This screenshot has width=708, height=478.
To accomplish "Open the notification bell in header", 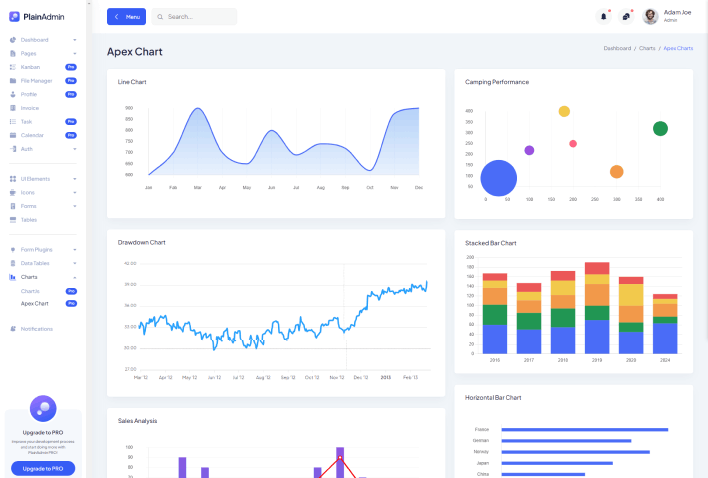I will [x=603, y=17].
